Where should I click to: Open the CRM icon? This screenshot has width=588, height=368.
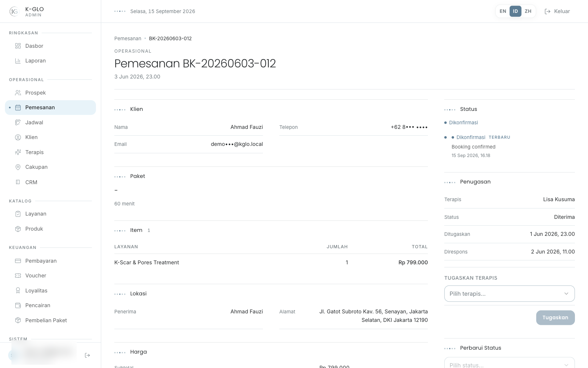(18, 182)
